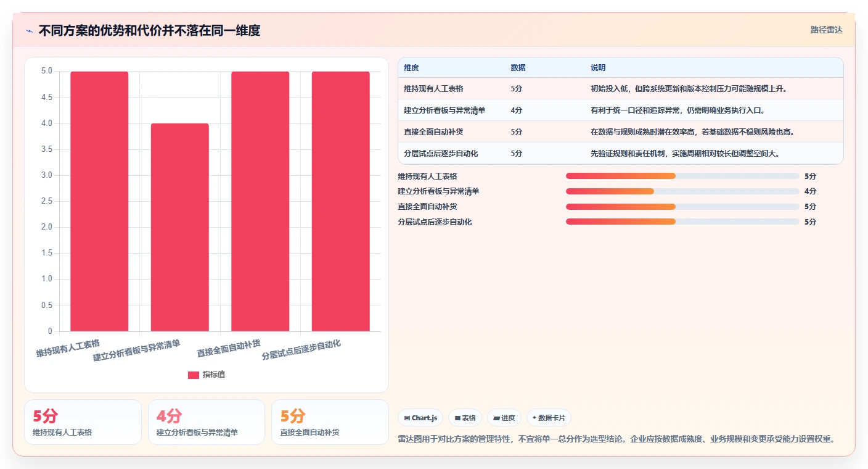Viewport: 868px width, 469px height.
Task: Click the x-axis label 直接全面自动补货
Action: (229, 348)
